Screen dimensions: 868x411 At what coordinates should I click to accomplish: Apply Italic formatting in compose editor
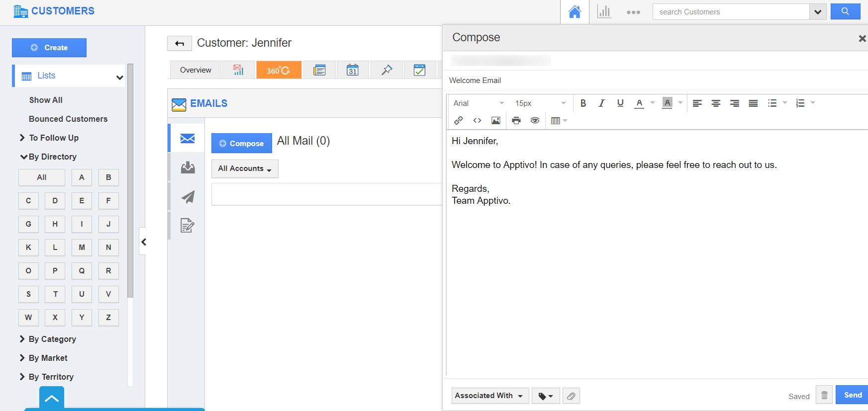click(x=601, y=103)
